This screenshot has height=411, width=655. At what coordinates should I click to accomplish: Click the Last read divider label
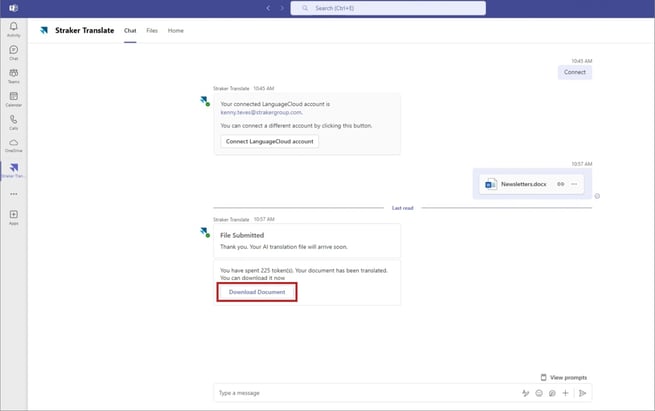402,208
